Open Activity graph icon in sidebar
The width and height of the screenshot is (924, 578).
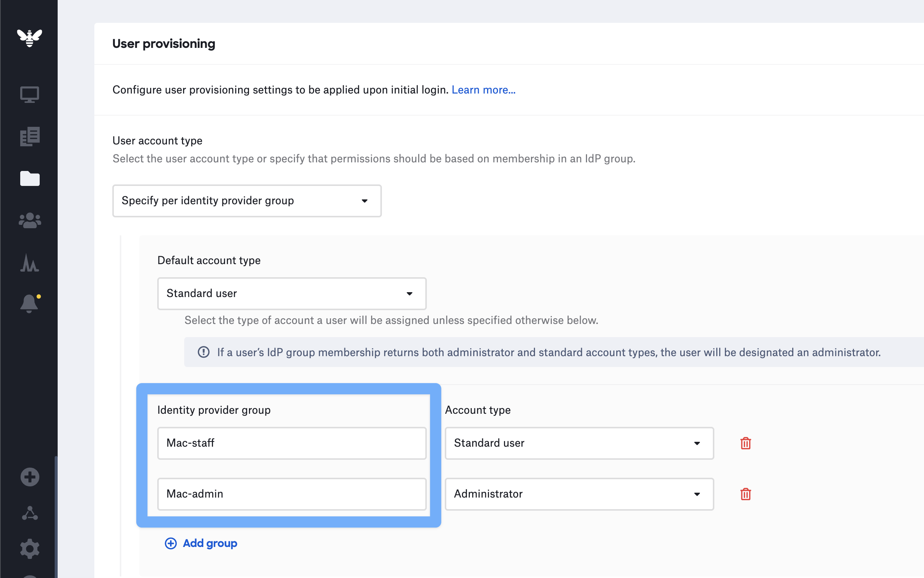(30, 263)
